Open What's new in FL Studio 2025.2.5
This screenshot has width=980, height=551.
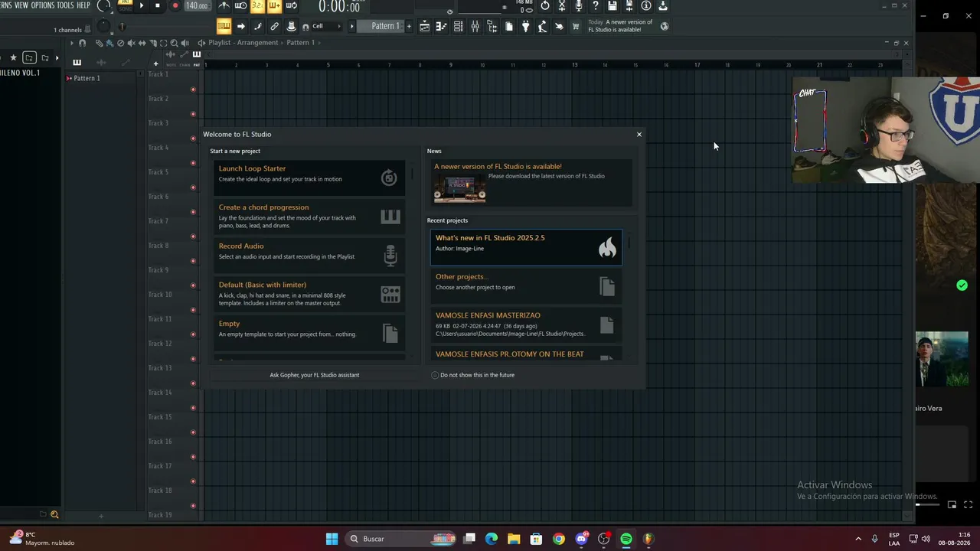(526, 247)
